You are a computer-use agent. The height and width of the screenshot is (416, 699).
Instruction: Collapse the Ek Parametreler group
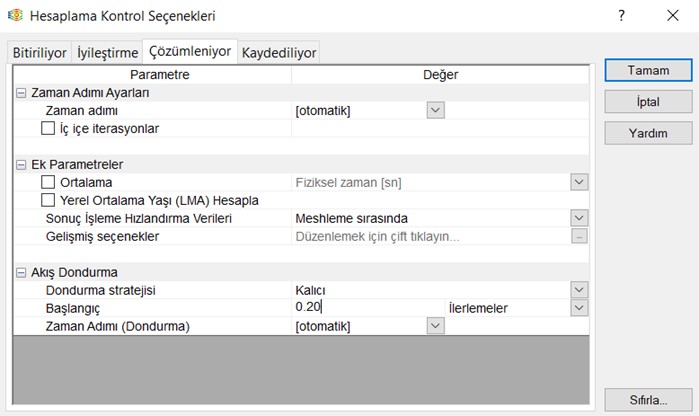click(x=21, y=164)
